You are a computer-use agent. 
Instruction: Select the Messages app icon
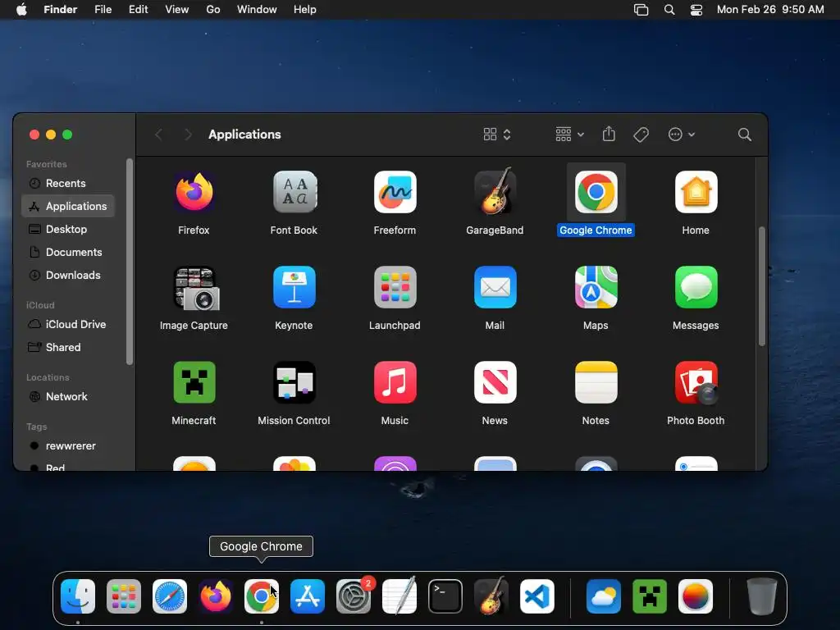point(696,288)
